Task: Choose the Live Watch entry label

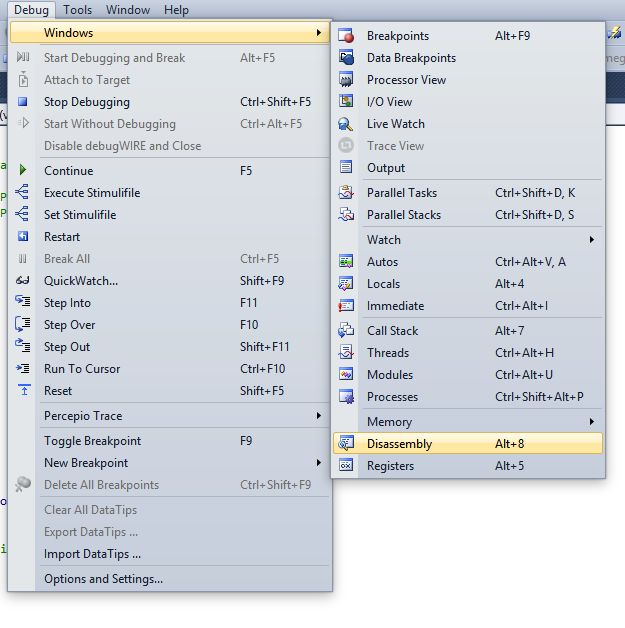Action: point(396,124)
